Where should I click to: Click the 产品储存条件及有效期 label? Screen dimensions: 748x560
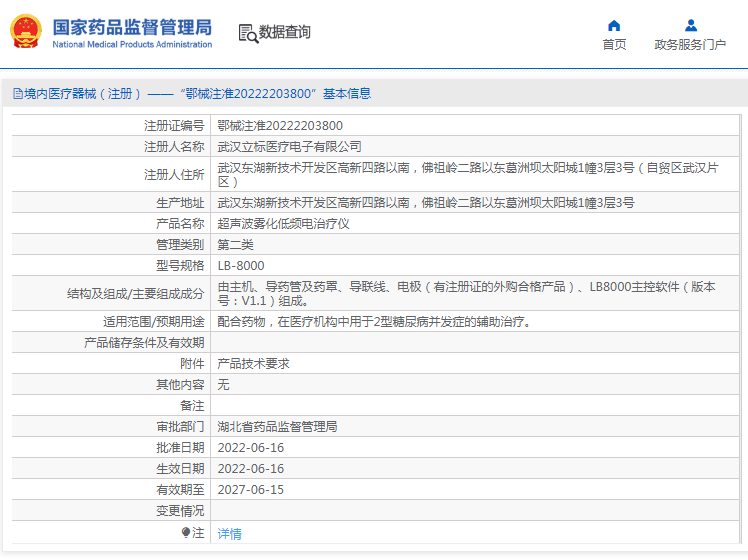(x=144, y=343)
